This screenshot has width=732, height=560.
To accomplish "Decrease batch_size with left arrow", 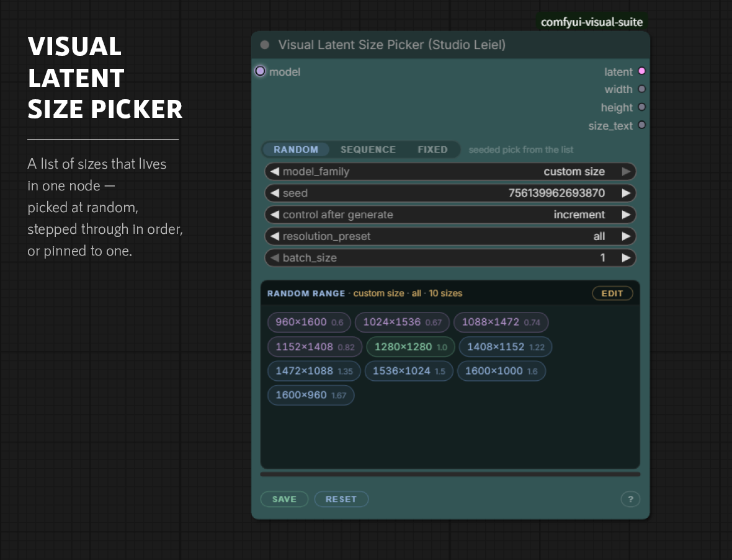I will click(x=274, y=257).
